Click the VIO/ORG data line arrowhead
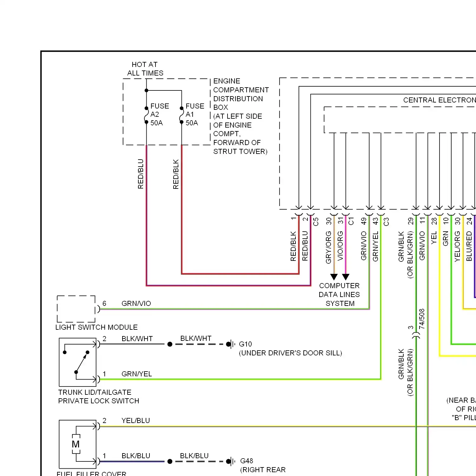 coord(346,277)
